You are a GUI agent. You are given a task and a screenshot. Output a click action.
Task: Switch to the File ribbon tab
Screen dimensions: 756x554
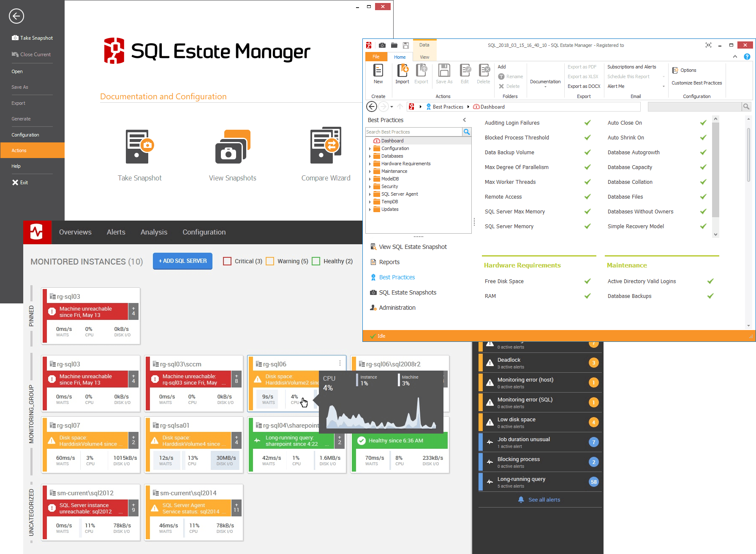(x=376, y=57)
